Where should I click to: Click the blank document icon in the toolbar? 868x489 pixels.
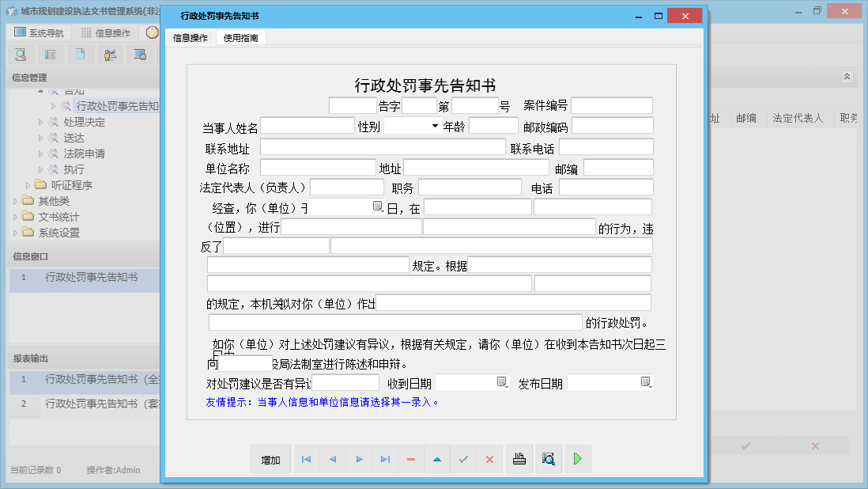[80, 54]
